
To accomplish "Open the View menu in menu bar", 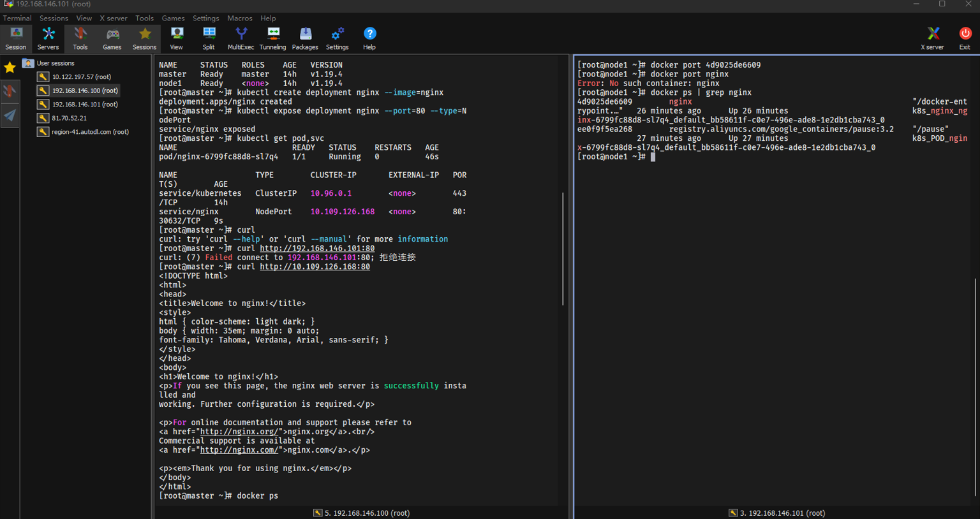I will tap(84, 18).
